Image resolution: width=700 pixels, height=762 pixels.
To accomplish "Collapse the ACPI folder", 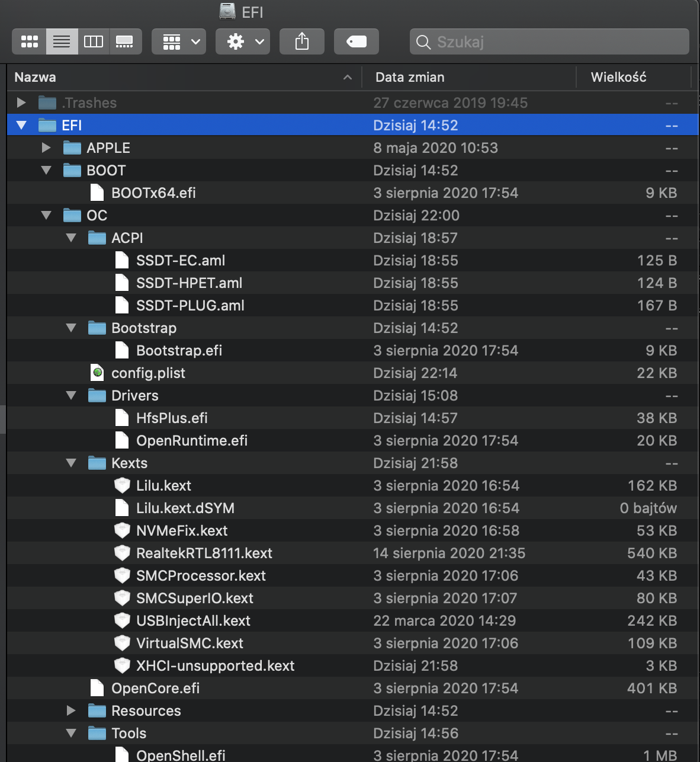I will [x=71, y=238].
